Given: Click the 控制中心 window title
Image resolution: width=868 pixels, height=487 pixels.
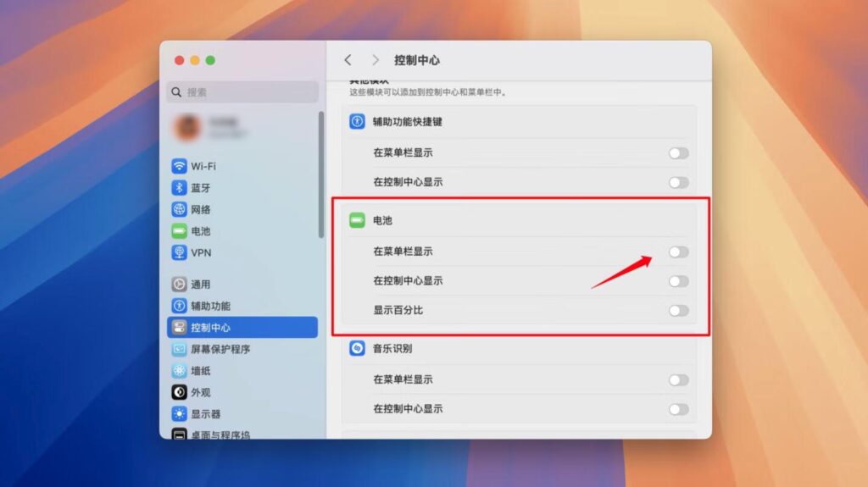Looking at the screenshot, I should click(417, 60).
